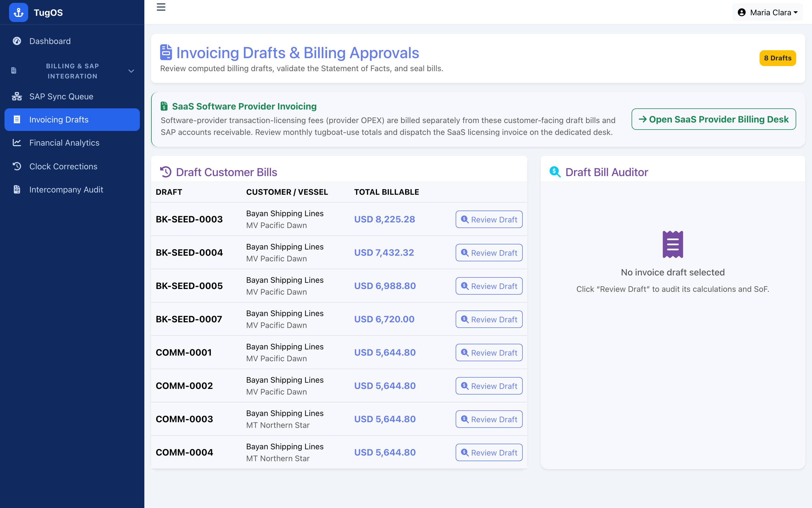Collapse the Billing & SAP Integration section chevron

(x=131, y=71)
